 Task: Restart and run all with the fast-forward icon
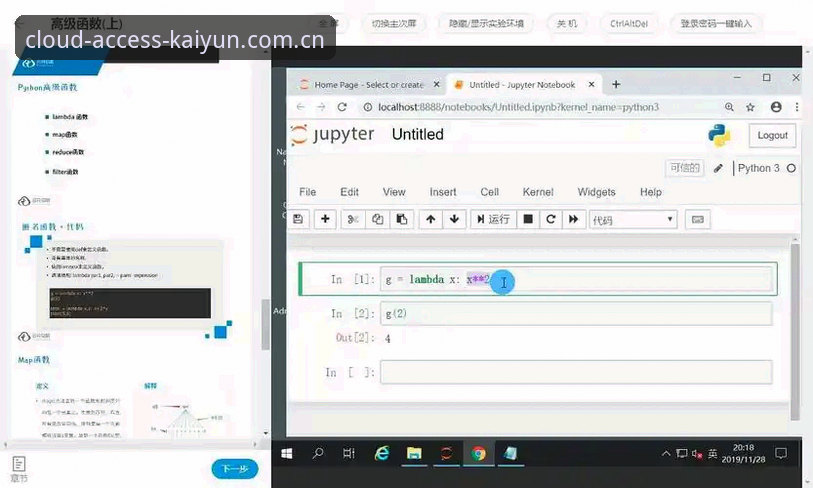point(573,219)
